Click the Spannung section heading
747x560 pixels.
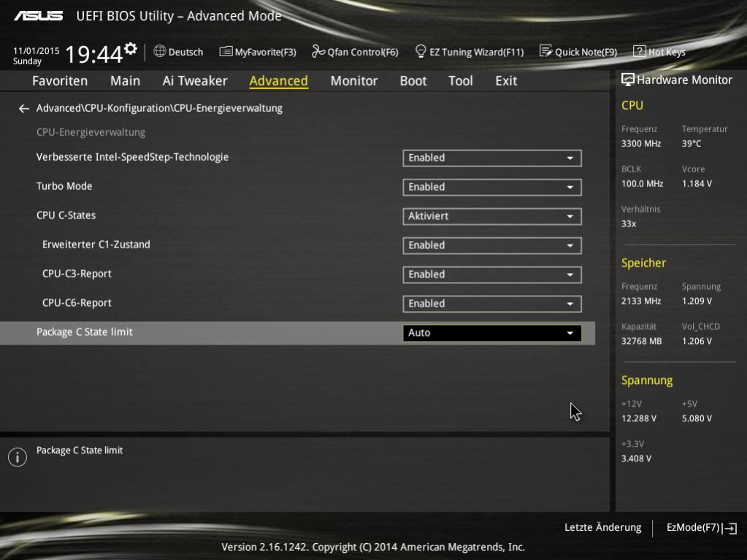[647, 380]
